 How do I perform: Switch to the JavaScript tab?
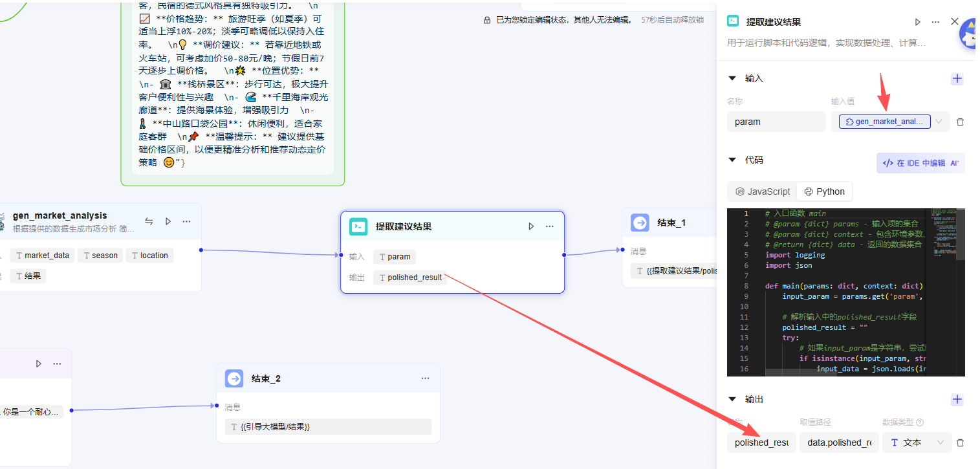coord(763,191)
